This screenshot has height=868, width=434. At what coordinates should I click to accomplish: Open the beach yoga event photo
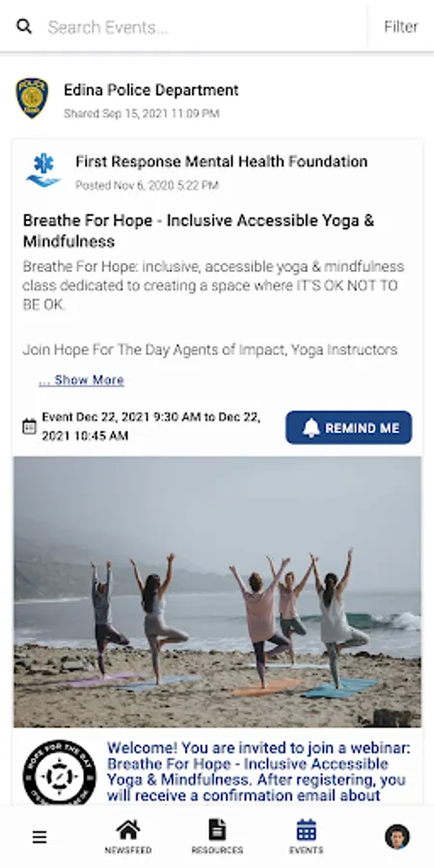point(217,592)
